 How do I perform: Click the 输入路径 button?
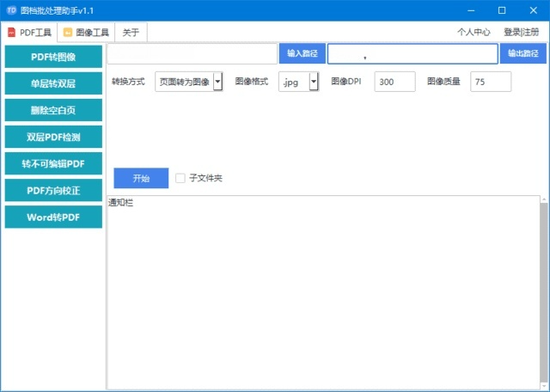302,53
